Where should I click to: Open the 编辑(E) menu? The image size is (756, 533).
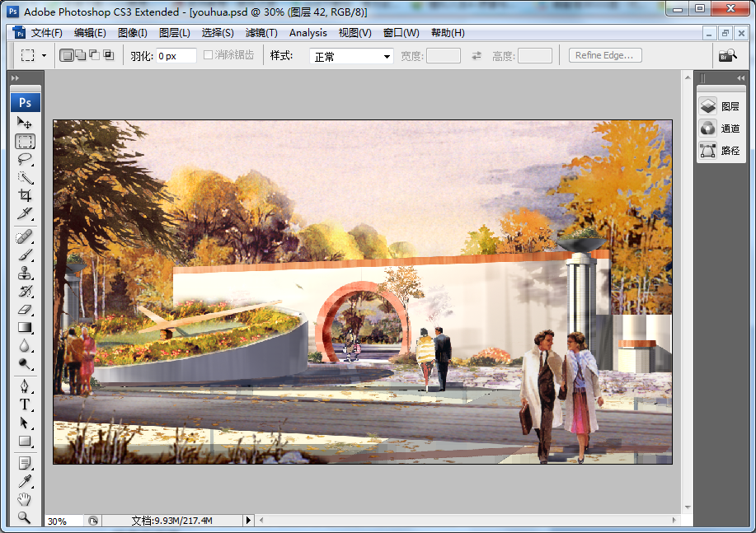tap(90, 33)
